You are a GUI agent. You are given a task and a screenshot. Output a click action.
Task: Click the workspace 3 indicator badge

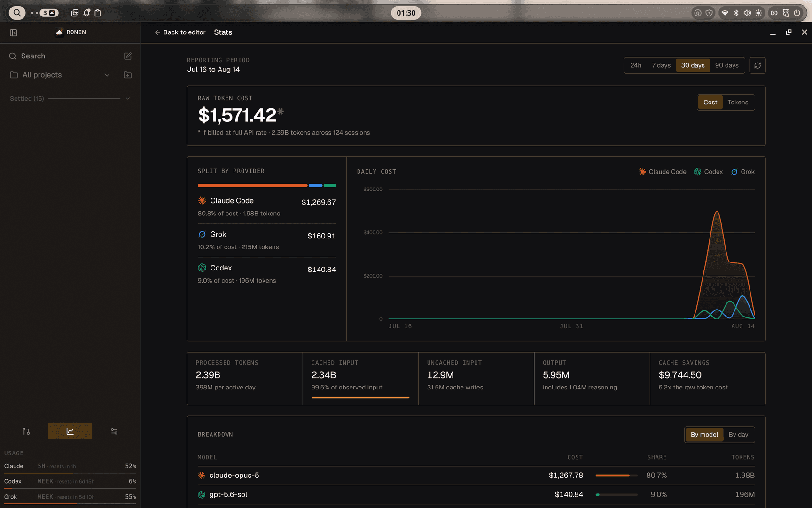(49, 13)
